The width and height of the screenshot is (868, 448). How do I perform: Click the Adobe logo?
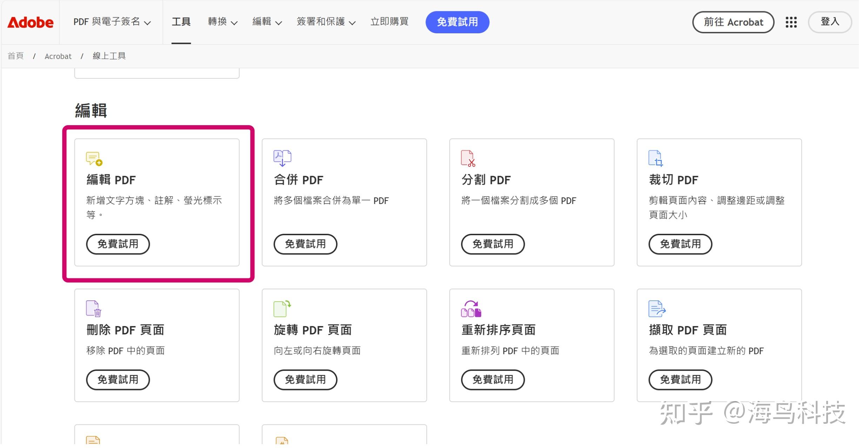click(x=31, y=22)
